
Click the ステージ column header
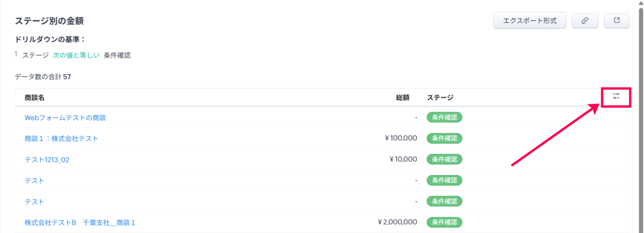440,98
